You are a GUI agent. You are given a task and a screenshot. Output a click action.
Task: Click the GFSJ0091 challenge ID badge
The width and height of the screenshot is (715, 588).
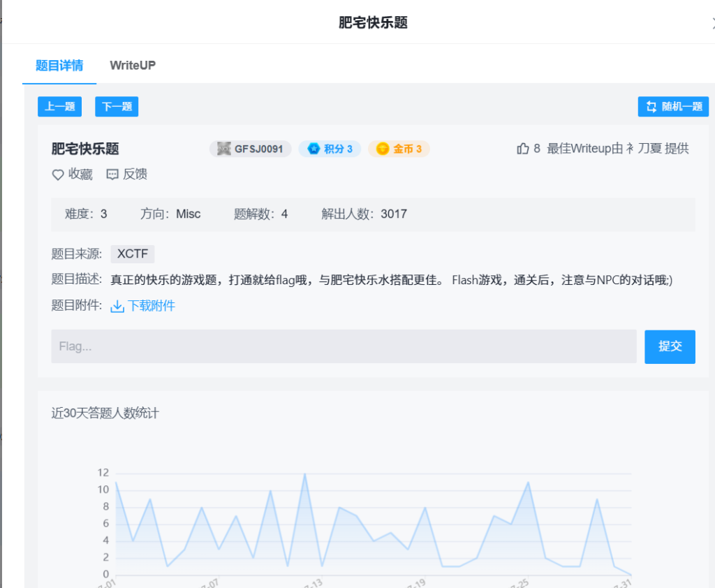click(x=250, y=149)
